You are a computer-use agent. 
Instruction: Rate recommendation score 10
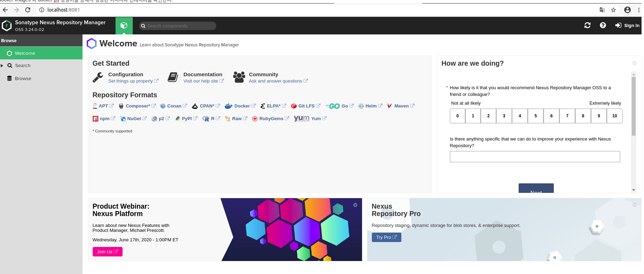(x=615, y=116)
